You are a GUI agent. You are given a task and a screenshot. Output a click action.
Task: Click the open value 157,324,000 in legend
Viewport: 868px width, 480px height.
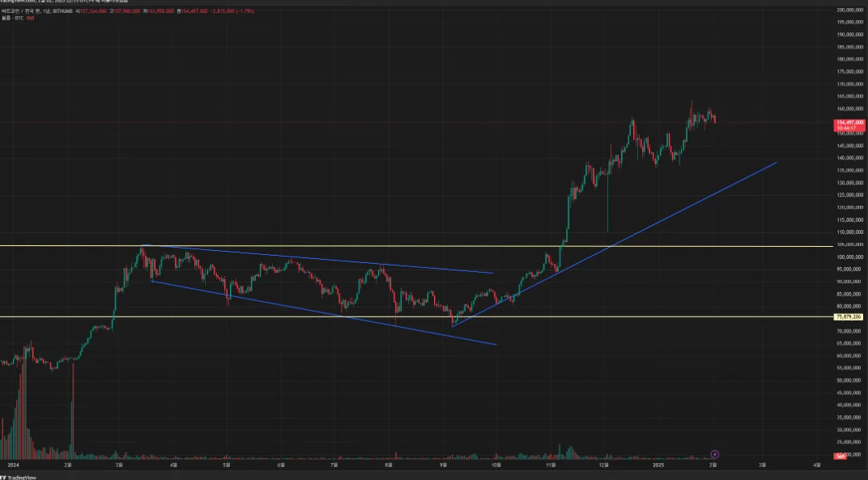tap(93, 11)
